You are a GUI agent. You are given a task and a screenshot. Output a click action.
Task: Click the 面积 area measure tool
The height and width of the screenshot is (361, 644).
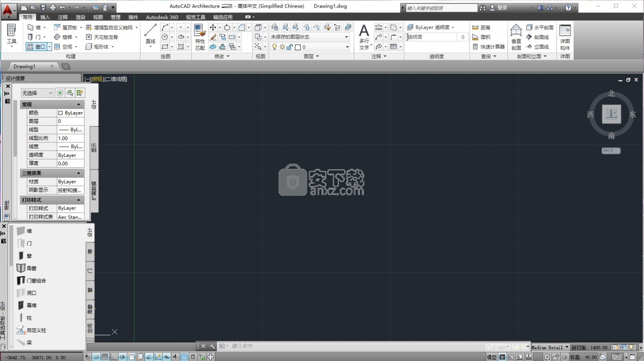[481, 37]
